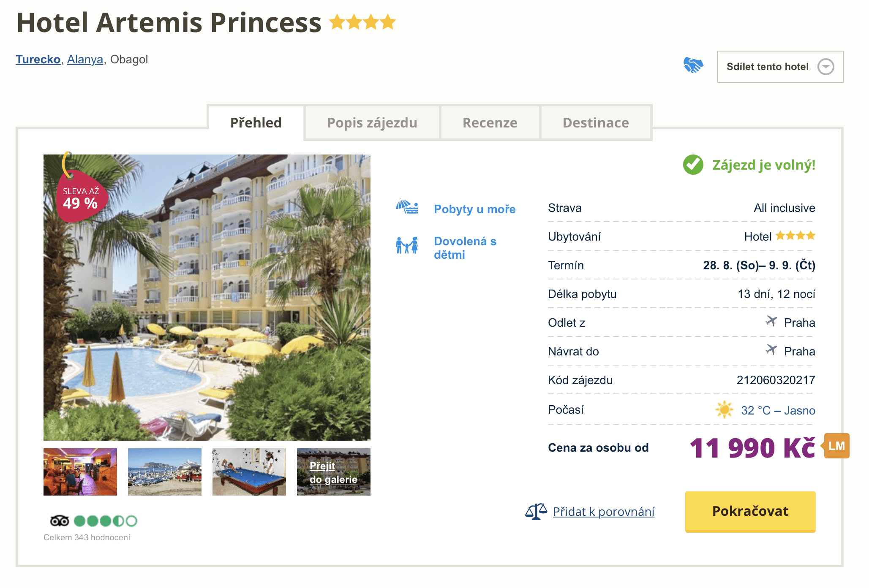The height and width of the screenshot is (588, 869).
Task: Open the Alanya location link
Action: click(x=85, y=60)
